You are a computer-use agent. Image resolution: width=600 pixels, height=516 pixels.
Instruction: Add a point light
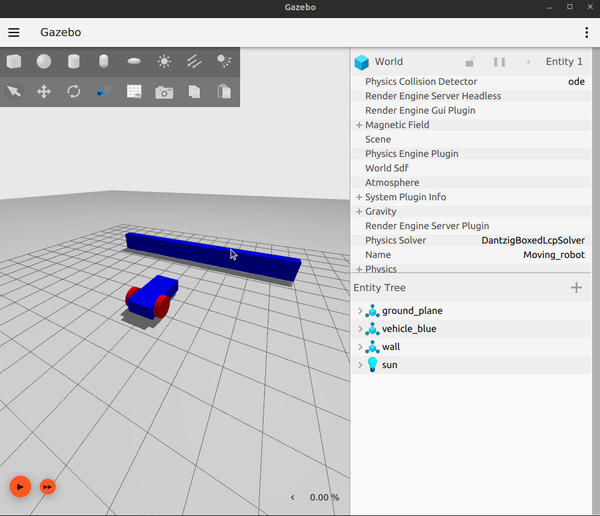[x=164, y=61]
